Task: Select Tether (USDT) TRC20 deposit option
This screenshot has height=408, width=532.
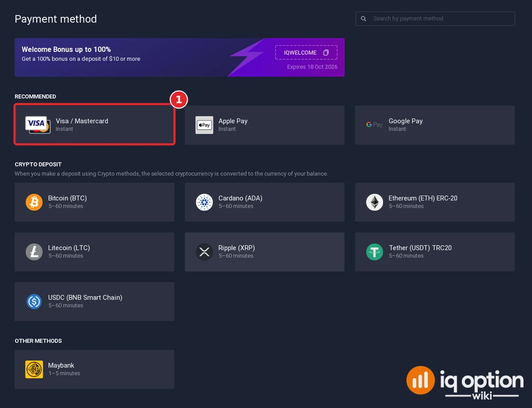Action: [x=435, y=252]
